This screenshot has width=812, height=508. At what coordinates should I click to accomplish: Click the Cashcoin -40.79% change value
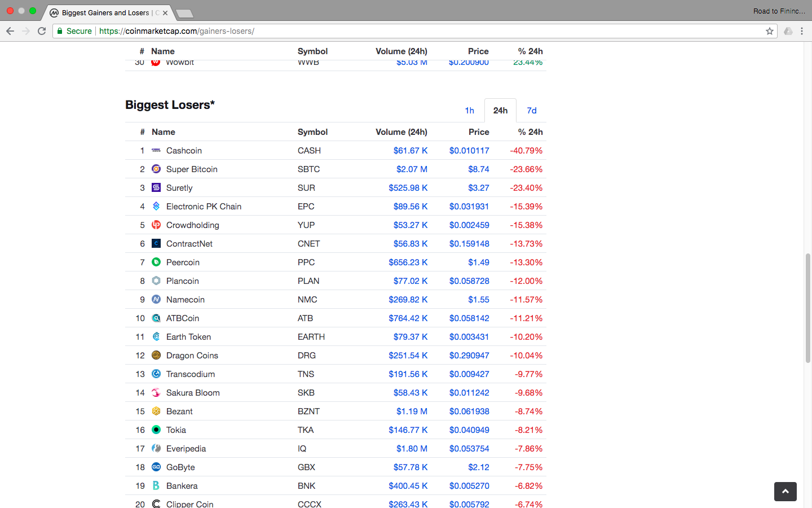526,151
